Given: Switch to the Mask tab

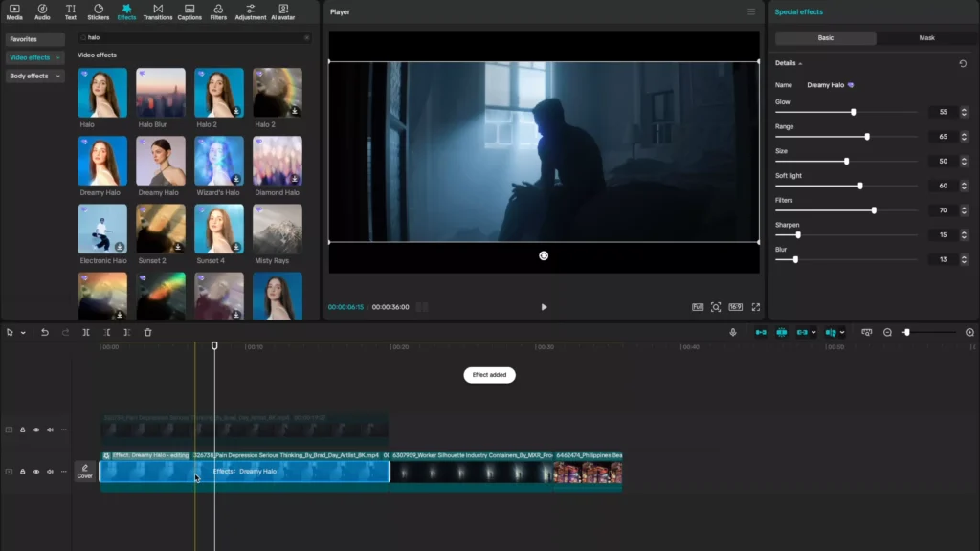Looking at the screenshot, I should coord(926,38).
